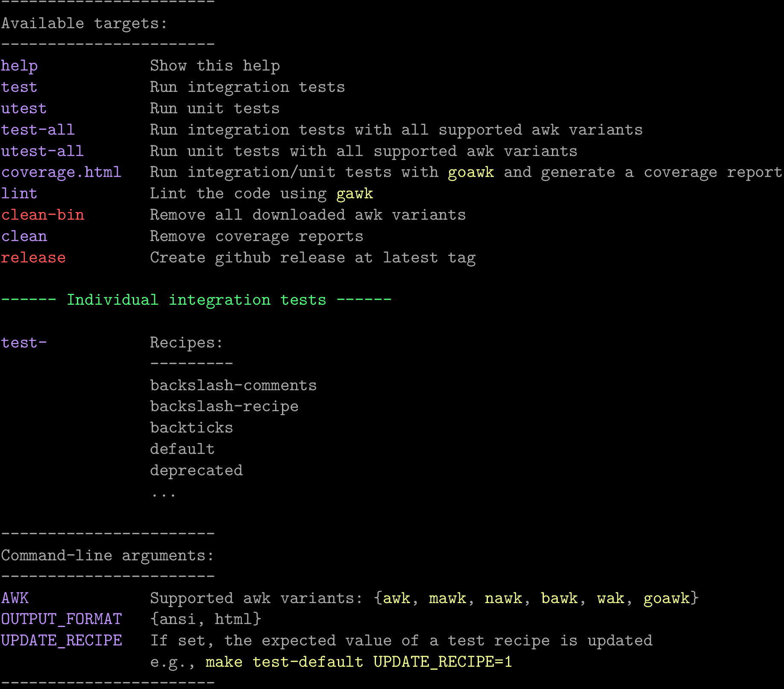Click the 'backslash-comments' recipe
The width and height of the screenshot is (784, 689).
(233, 386)
